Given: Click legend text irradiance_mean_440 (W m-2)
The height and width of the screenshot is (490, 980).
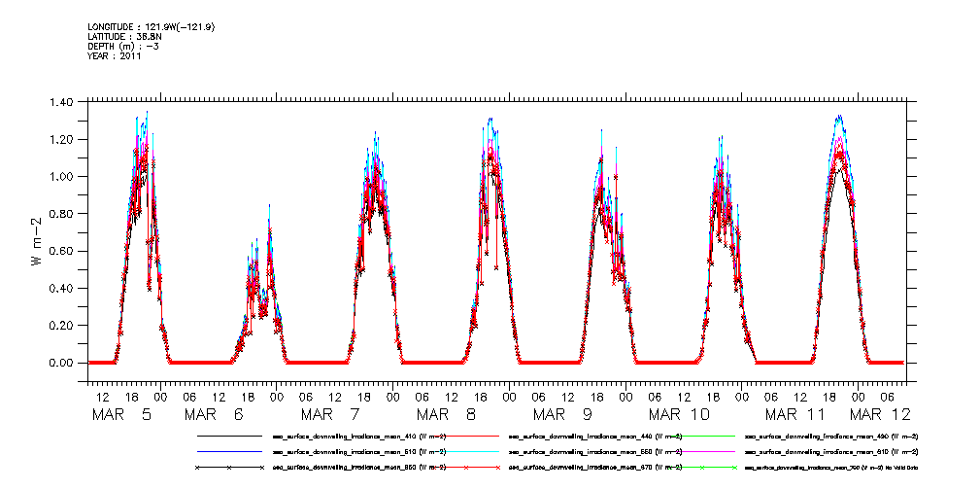Looking at the screenshot, I should (595, 437).
